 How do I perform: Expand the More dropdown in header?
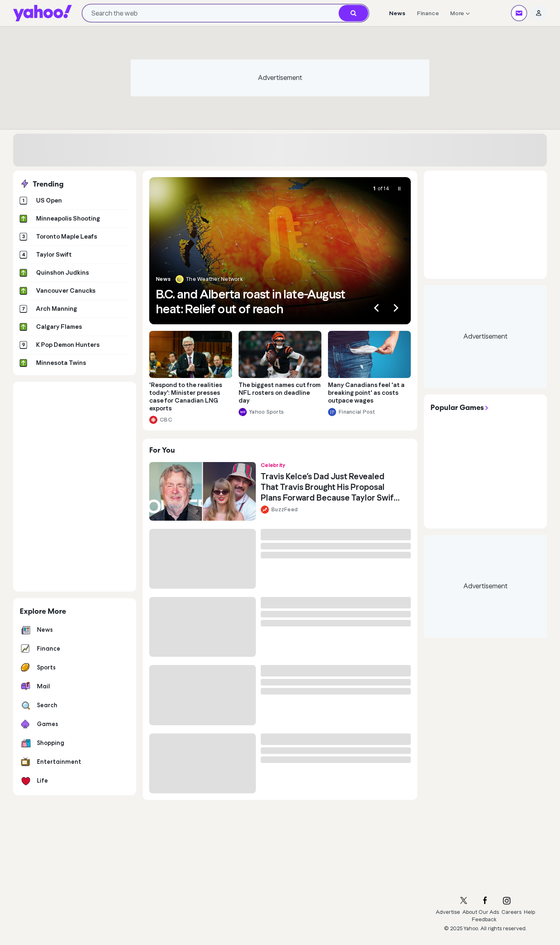(x=460, y=13)
